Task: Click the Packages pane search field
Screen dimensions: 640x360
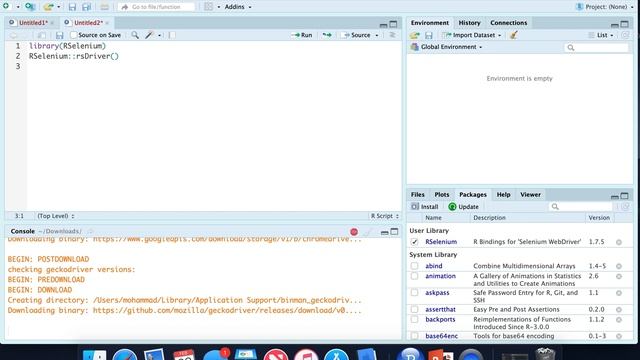Action: point(581,207)
